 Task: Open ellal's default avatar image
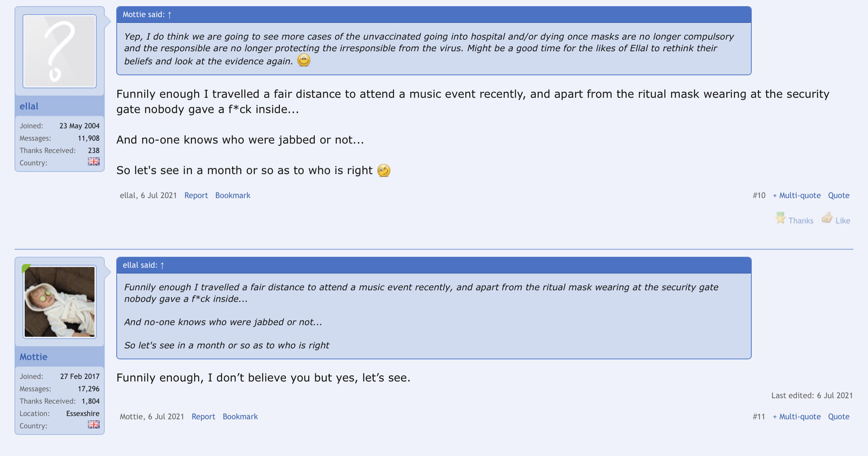pyautogui.click(x=60, y=52)
